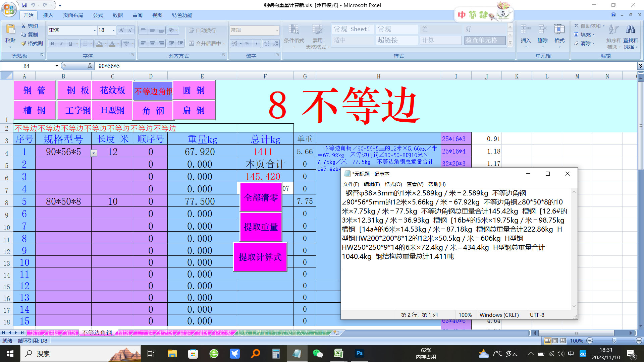644x362 pixels.
Task: Align text left in cell
Action: pos(143,43)
